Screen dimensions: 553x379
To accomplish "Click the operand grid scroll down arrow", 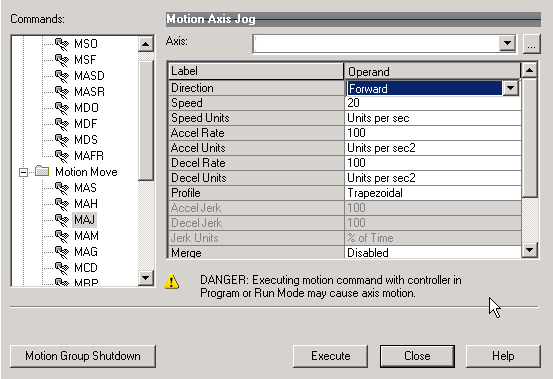I will click(x=529, y=250).
